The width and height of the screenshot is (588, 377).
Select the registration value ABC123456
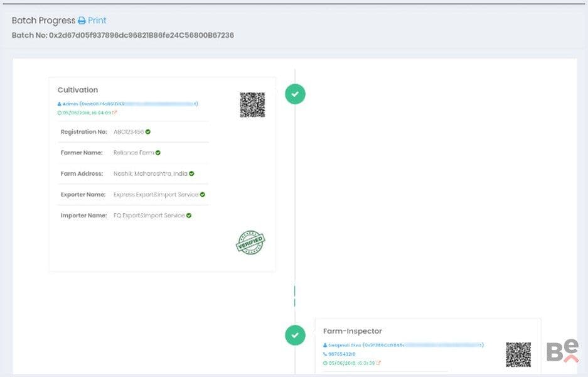[129, 132]
